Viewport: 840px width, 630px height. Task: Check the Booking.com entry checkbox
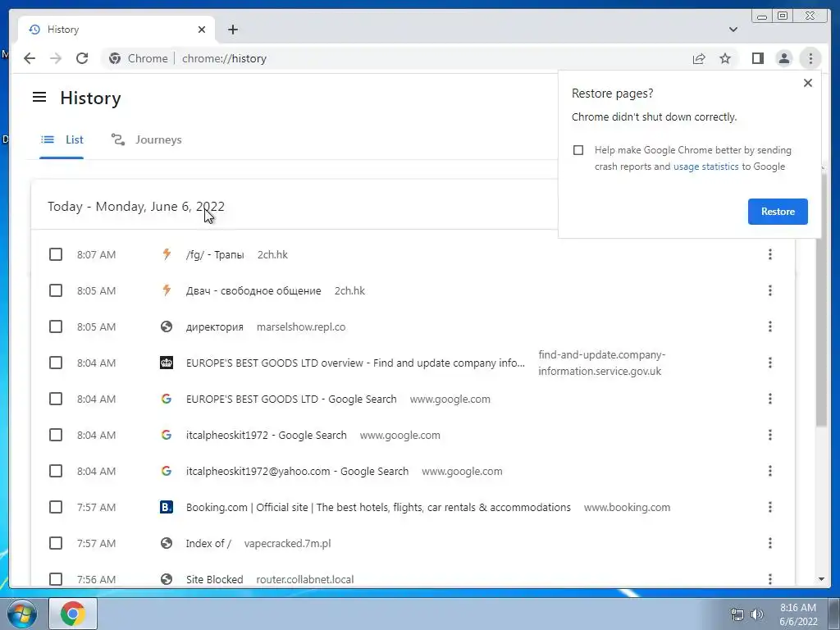(x=56, y=507)
